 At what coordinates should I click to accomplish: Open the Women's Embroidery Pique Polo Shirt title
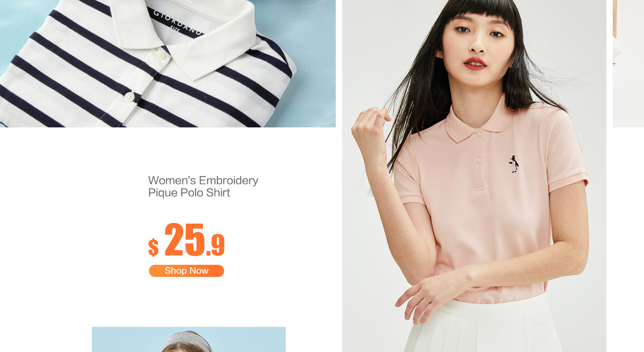pos(203,186)
